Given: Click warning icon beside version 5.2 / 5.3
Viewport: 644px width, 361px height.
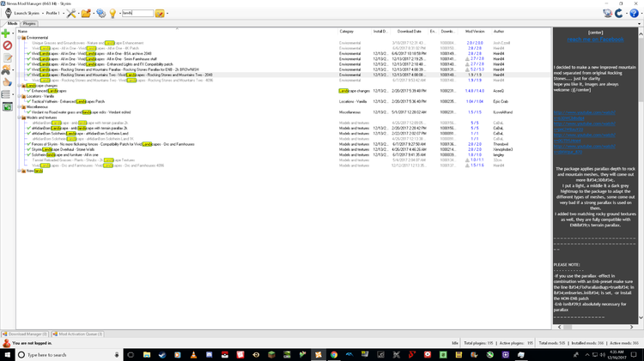Looking at the screenshot, I should (x=467, y=69).
